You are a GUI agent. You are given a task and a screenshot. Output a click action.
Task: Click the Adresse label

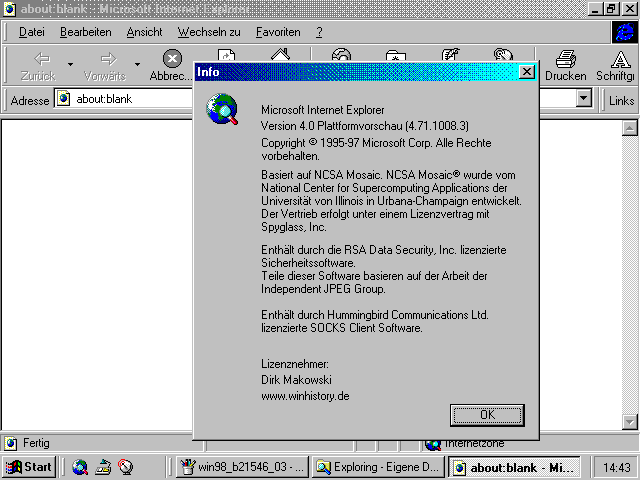30,100
